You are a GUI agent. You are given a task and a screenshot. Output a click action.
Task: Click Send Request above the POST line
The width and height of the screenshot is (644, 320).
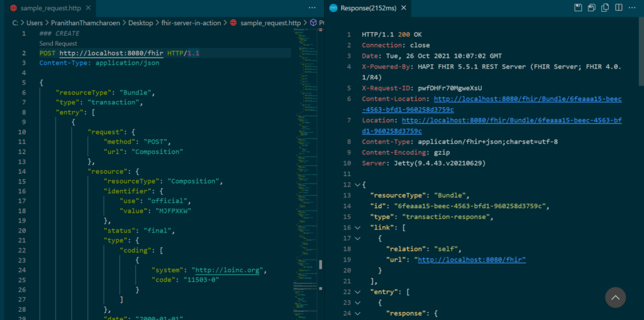tap(58, 43)
